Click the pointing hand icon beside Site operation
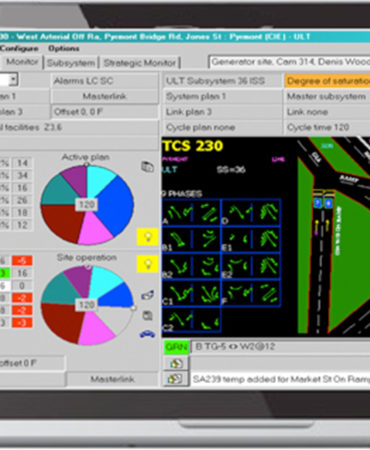 (x=147, y=295)
